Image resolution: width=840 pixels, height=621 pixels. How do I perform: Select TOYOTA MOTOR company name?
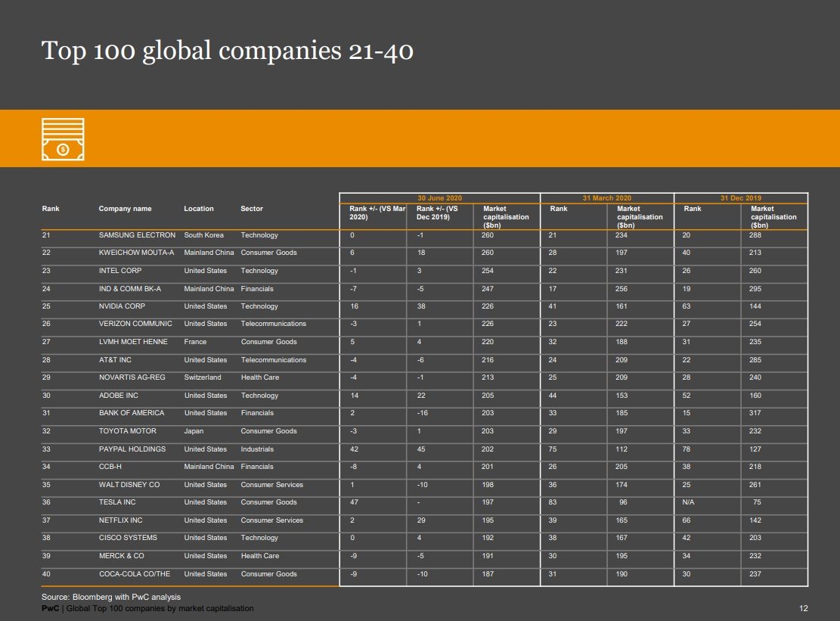(x=128, y=431)
